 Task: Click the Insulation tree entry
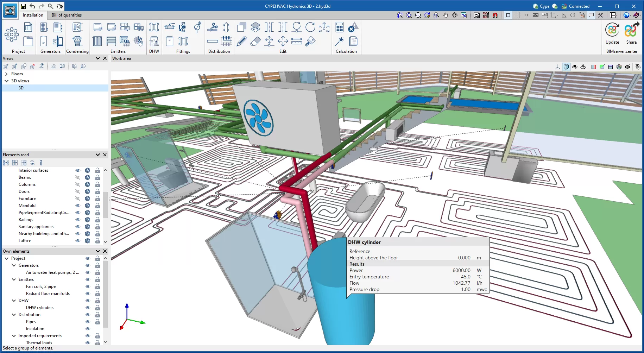pos(35,329)
